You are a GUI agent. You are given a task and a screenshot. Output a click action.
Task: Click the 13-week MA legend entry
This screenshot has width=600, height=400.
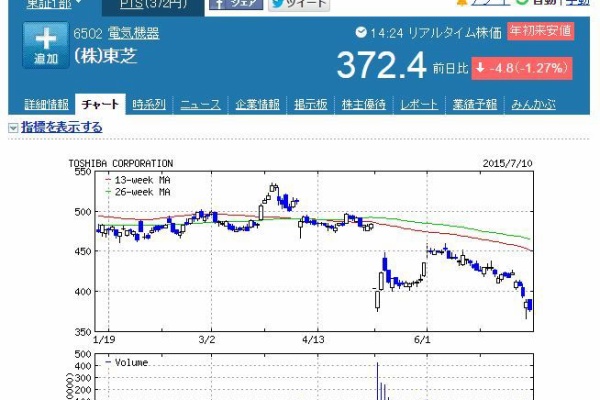(x=138, y=180)
